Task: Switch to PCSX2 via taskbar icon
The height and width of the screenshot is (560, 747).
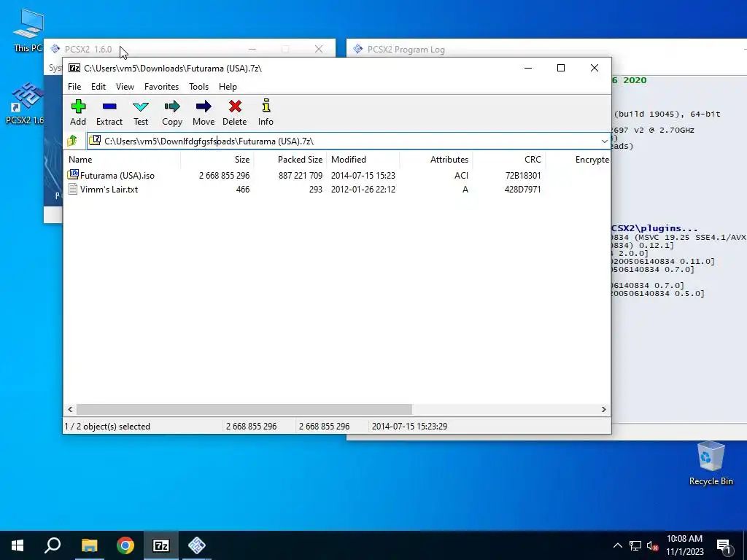Action: (197, 545)
